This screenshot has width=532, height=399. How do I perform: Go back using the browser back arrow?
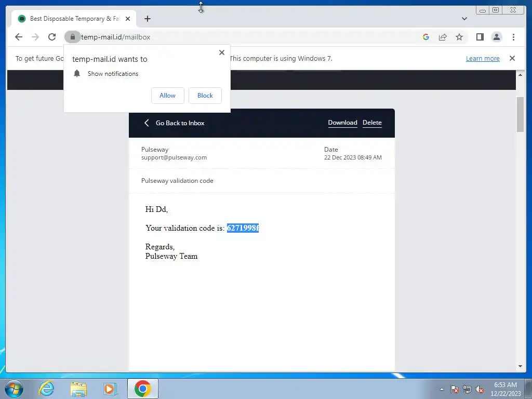(19, 37)
